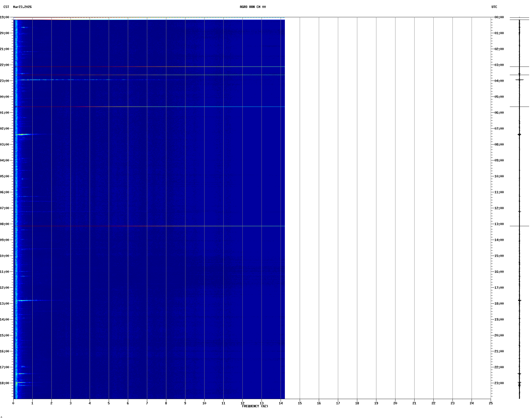Screen dimensions: 531x420
Task: Click the UTC header label
Action: pyautogui.click(x=494, y=7)
